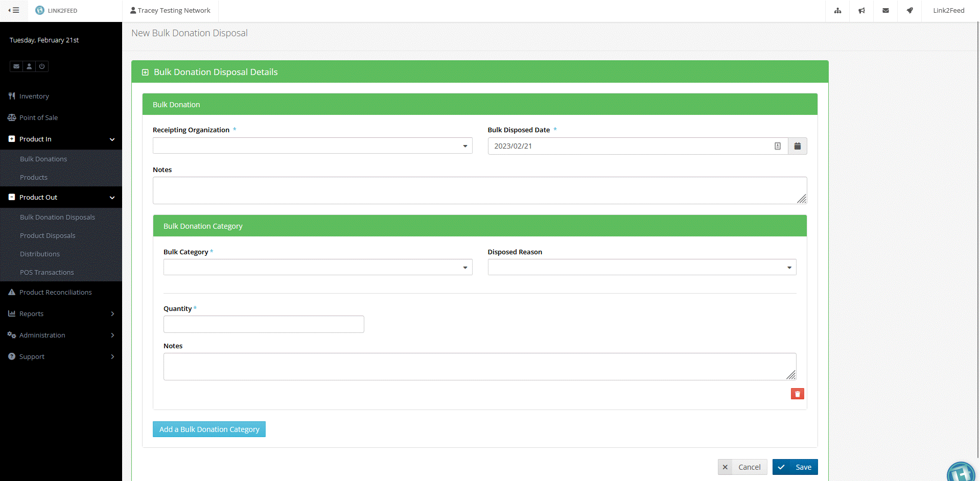980x481 pixels.
Task: Open the Receipting Organization dropdown
Action: 312,146
